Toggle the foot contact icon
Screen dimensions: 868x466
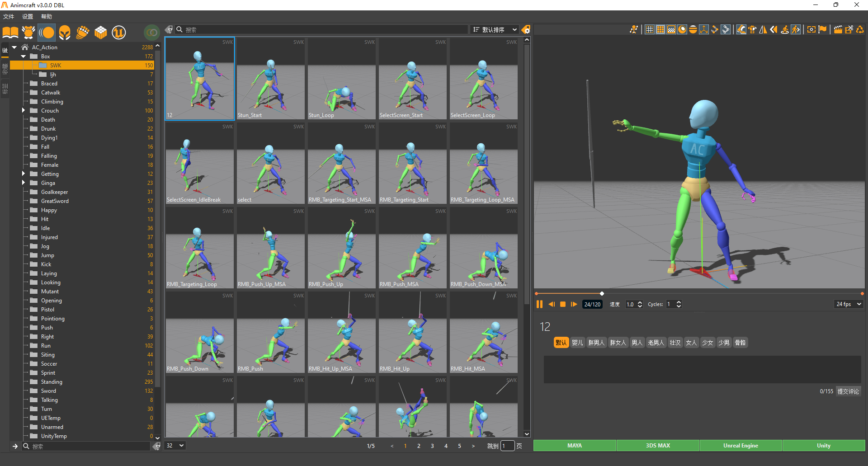coord(741,29)
